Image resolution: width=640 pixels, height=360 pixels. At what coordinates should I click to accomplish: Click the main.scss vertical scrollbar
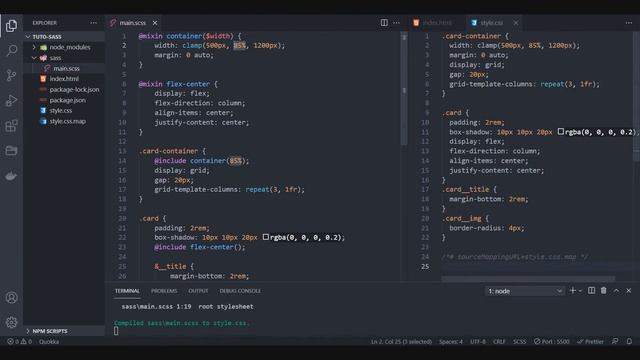404,89
